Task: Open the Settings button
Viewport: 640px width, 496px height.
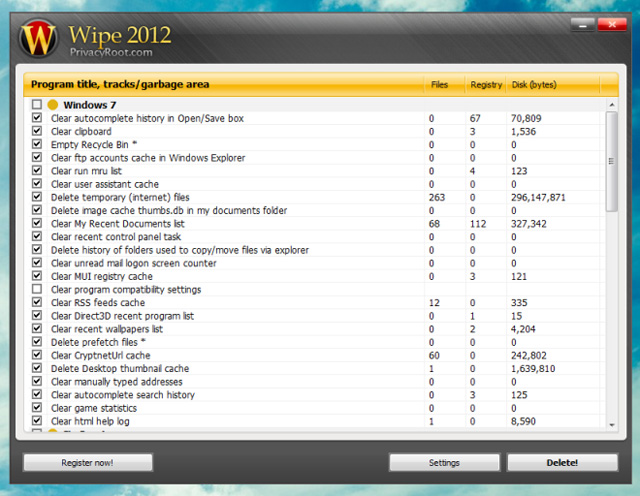Action: coord(444,463)
